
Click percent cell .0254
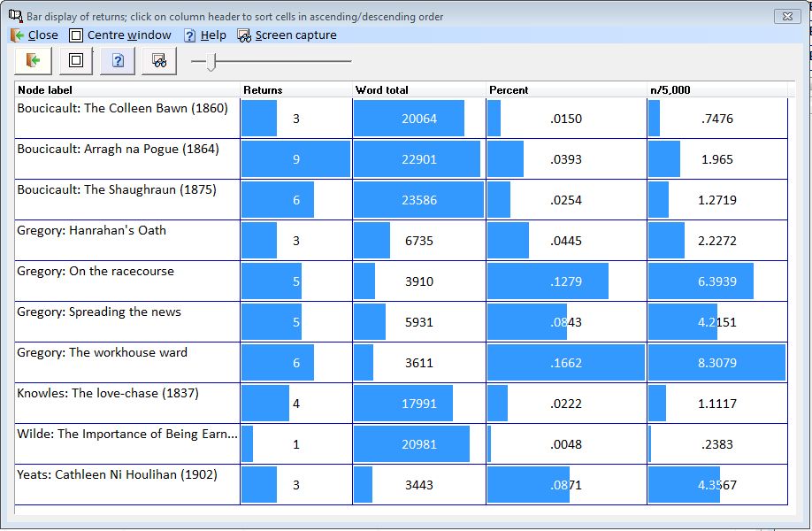coord(566,200)
